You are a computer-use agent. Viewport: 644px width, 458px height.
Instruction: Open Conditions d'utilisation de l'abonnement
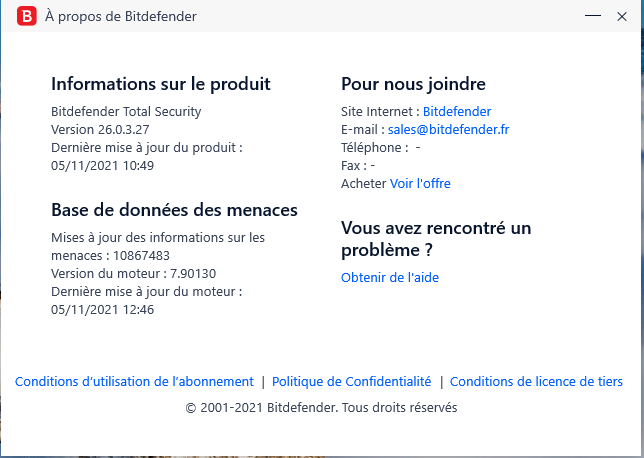[134, 381]
